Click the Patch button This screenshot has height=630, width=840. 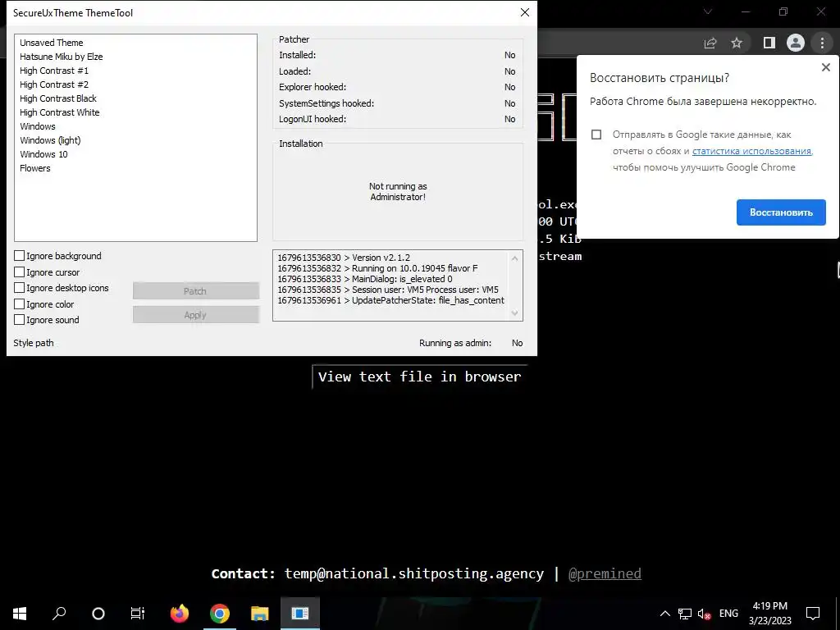(195, 291)
